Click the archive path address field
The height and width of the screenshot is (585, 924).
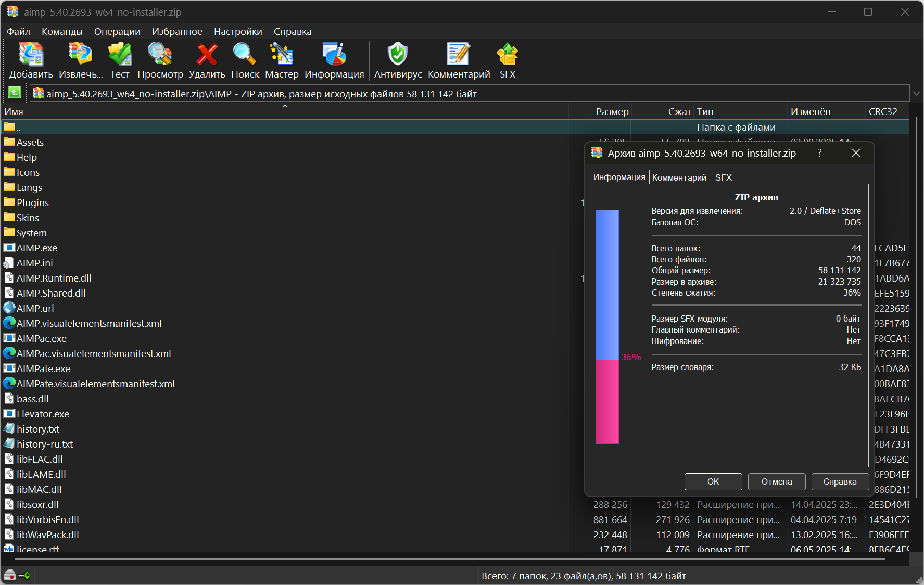click(x=470, y=94)
